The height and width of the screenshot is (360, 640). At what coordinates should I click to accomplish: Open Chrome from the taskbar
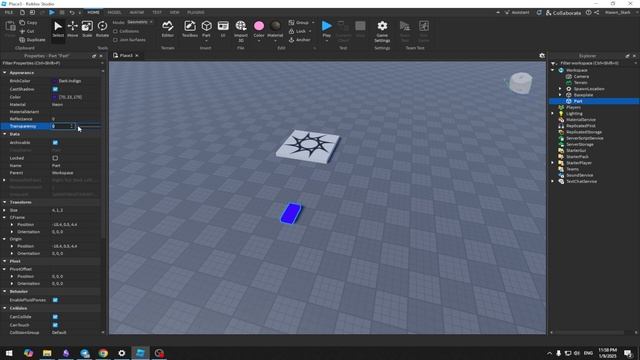click(103, 353)
